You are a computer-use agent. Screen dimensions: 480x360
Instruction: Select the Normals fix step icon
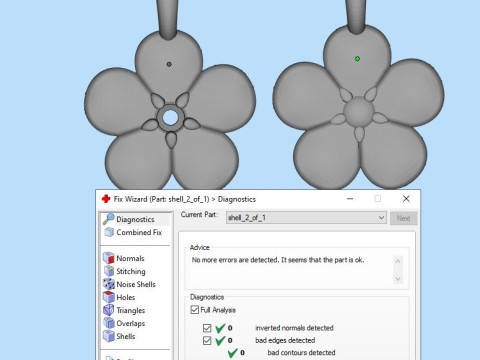(x=109, y=258)
